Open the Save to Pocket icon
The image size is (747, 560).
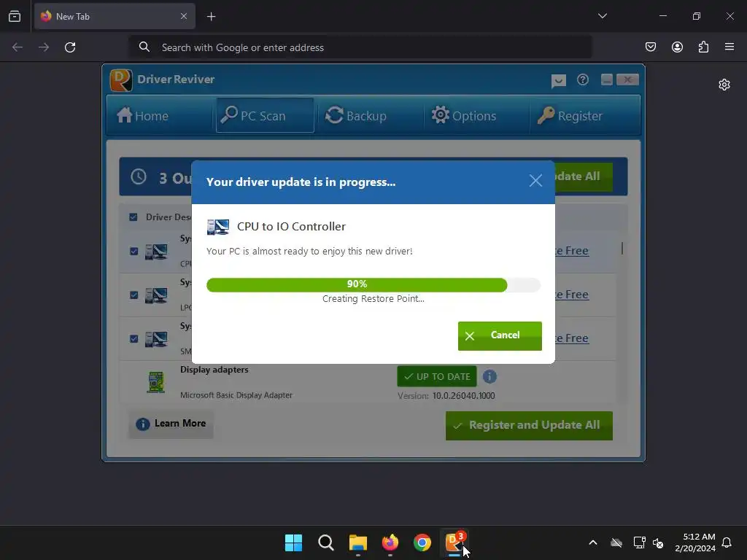651,47
